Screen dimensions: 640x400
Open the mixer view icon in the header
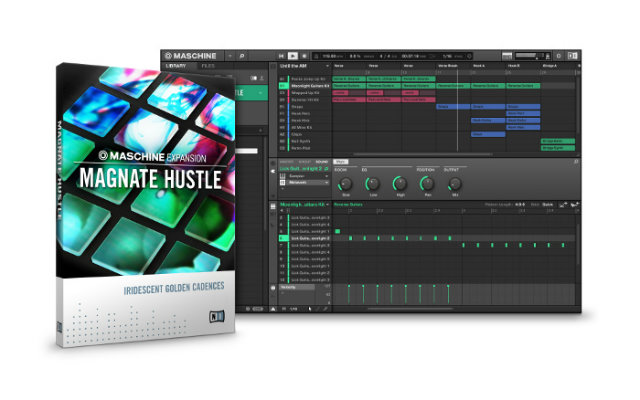pyautogui.click(x=507, y=56)
